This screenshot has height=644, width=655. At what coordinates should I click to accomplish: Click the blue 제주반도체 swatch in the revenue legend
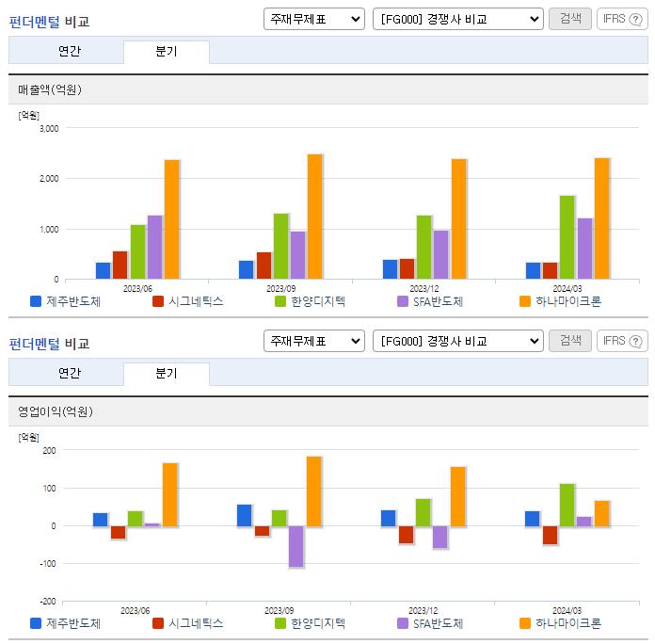coord(36,301)
